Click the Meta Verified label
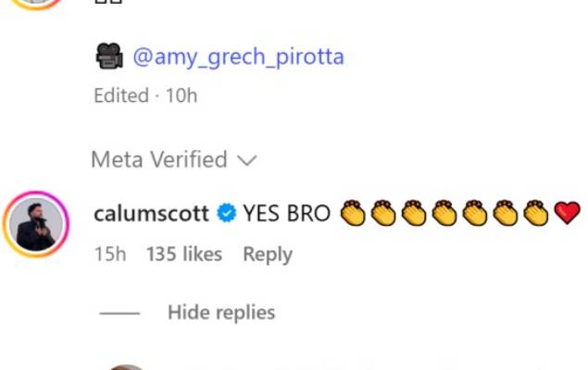Viewport: 588px width, 370px height. click(158, 160)
